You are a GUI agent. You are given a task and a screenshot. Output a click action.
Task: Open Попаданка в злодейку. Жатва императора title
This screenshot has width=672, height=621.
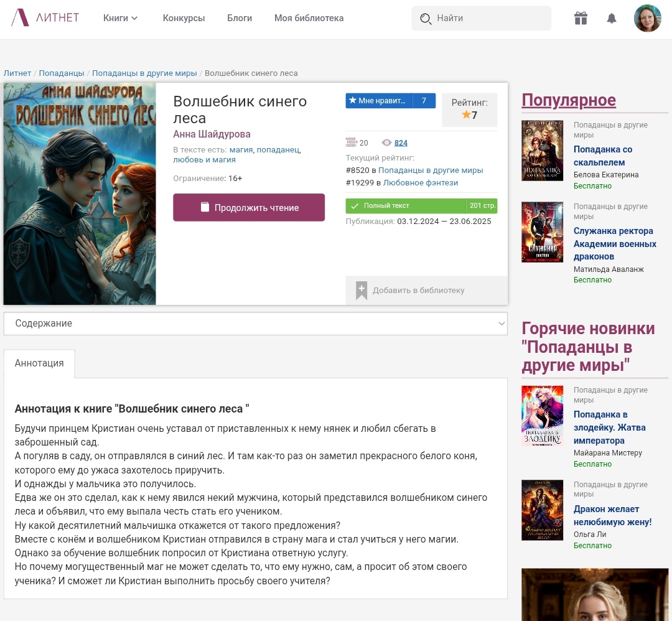(609, 427)
